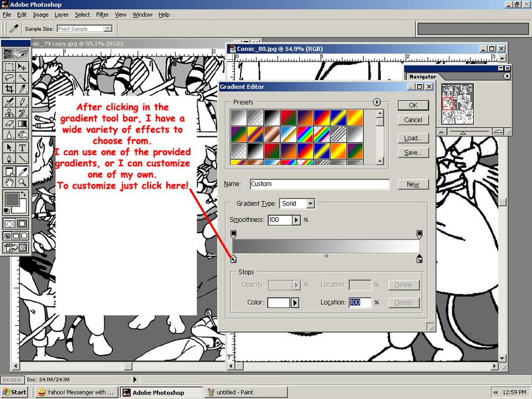The image size is (532, 399).
Task: Select the Paintbrush tool
Action: tap(22, 101)
